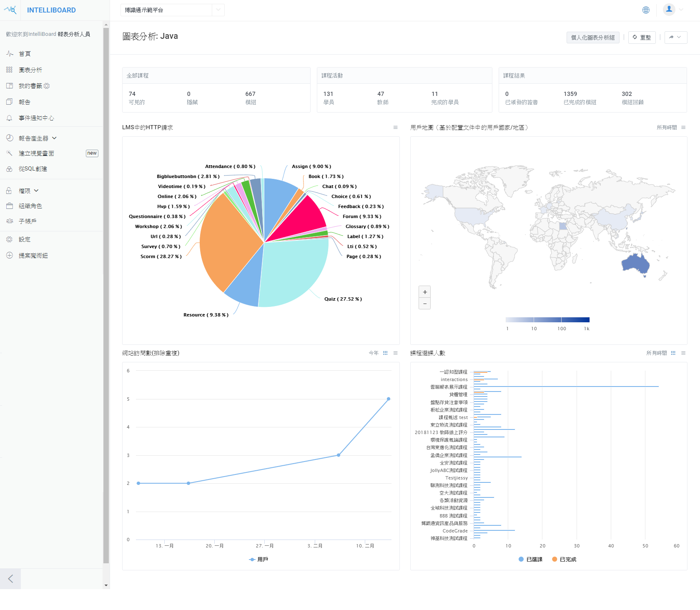700x610 pixels.
Task: Toggle the 用戶 line series legend
Action: tap(258, 560)
